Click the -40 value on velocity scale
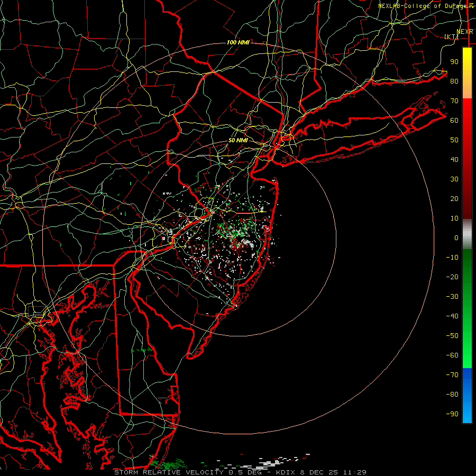The width and height of the screenshot is (476, 476). click(x=452, y=316)
